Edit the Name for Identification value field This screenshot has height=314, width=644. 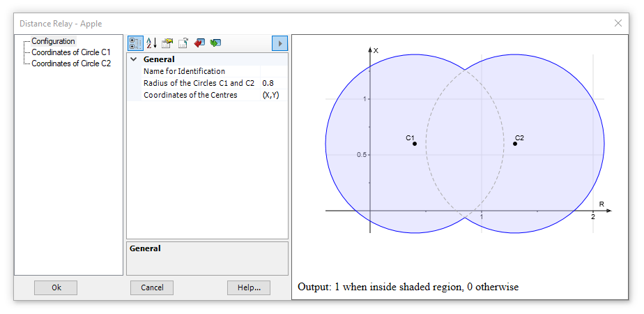coord(273,71)
